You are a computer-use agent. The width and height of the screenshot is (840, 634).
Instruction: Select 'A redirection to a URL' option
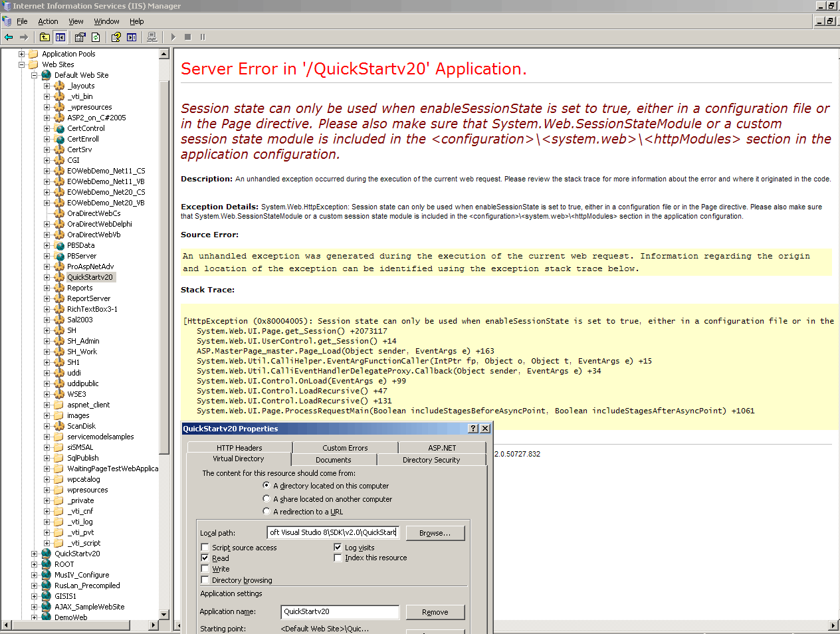pyautogui.click(x=266, y=511)
